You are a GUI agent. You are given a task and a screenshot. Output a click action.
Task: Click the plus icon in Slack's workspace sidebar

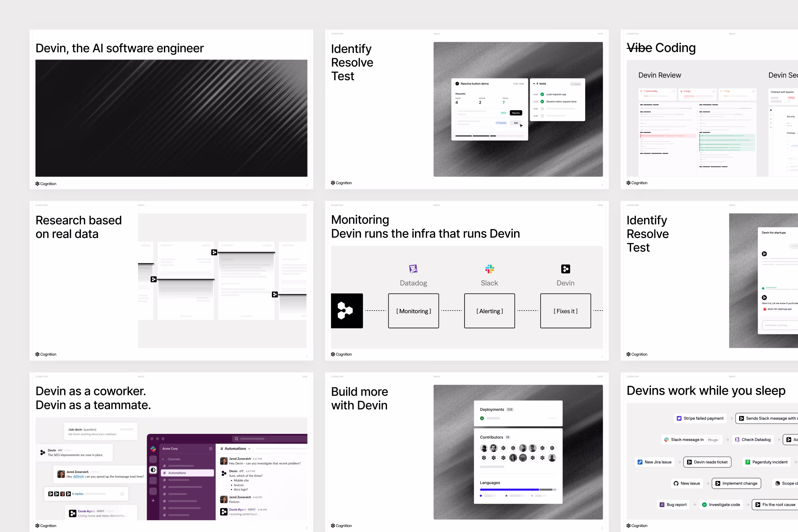(153, 500)
